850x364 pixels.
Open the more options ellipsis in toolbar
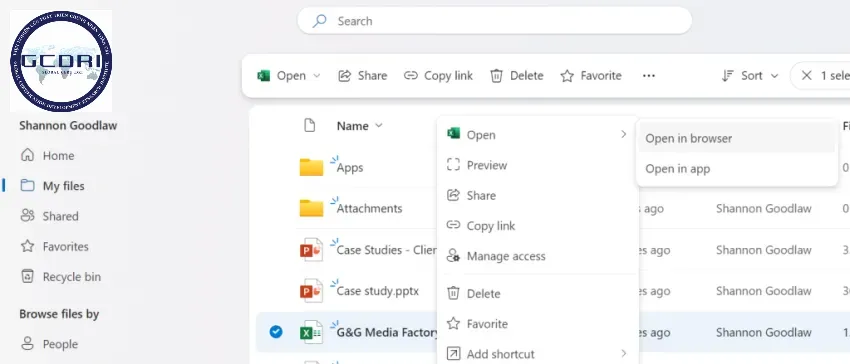tap(649, 76)
